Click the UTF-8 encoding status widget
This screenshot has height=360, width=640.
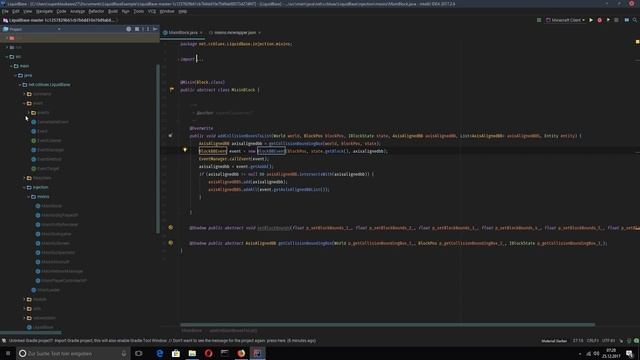[609, 341]
